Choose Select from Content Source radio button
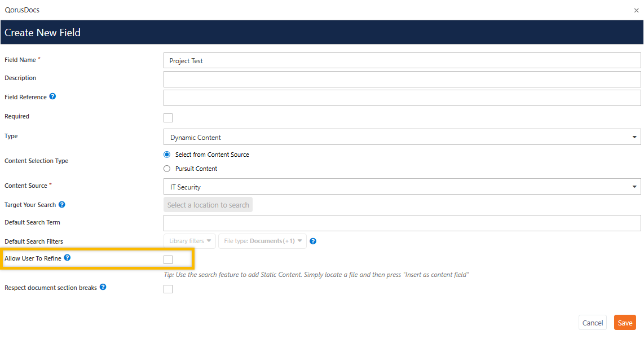The height and width of the screenshot is (339, 644). tap(167, 155)
